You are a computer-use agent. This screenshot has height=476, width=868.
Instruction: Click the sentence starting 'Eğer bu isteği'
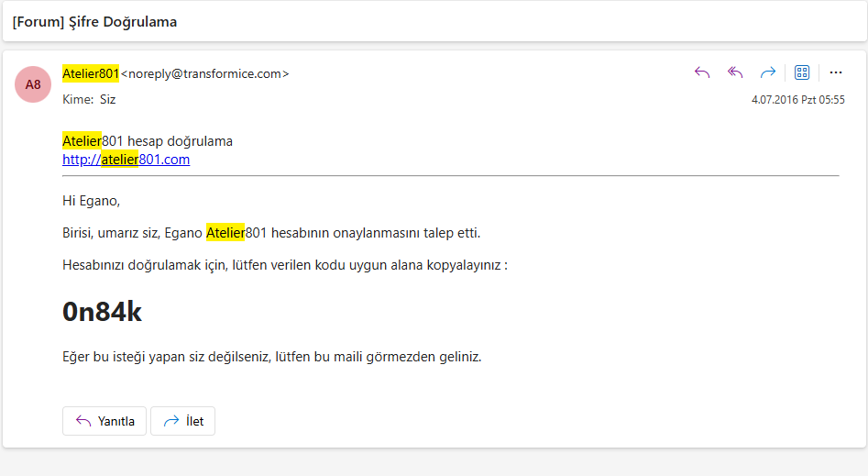coord(272,357)
